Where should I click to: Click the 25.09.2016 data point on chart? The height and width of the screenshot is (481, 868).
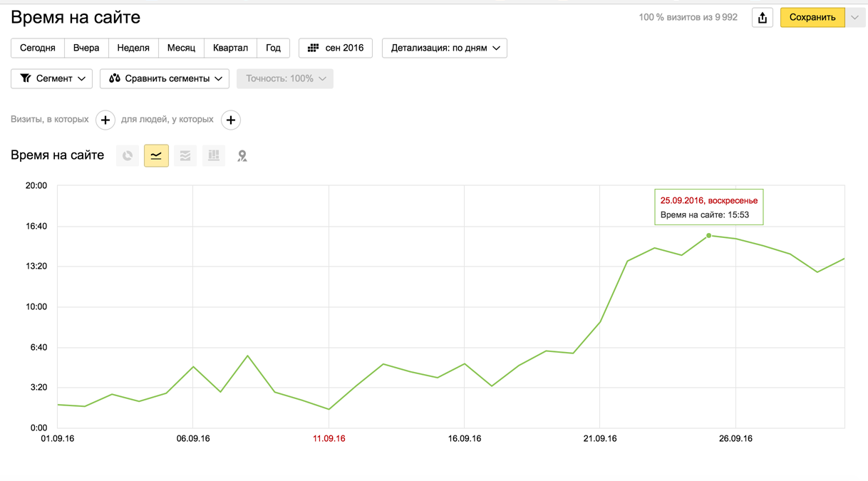click(708, 235)
